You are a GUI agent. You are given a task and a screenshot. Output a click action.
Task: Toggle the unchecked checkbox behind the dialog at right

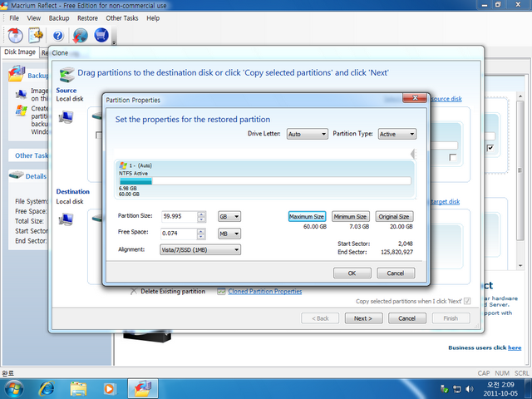452,157
